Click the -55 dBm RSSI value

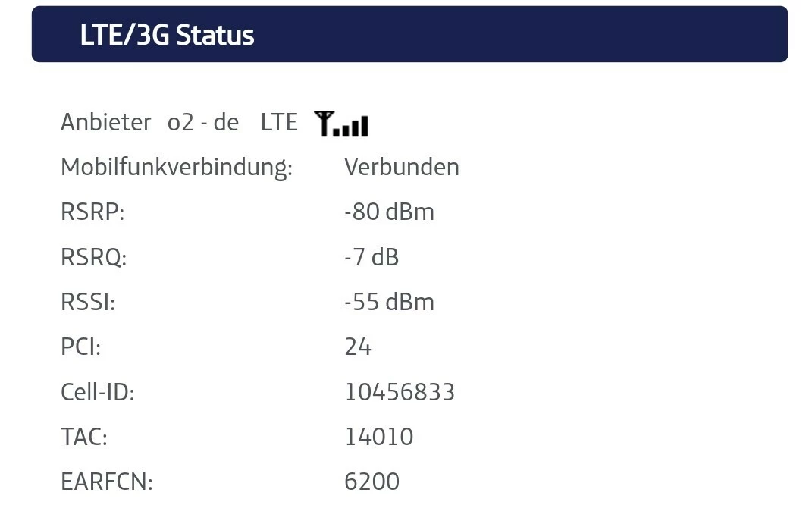click(x=390, y=303)
